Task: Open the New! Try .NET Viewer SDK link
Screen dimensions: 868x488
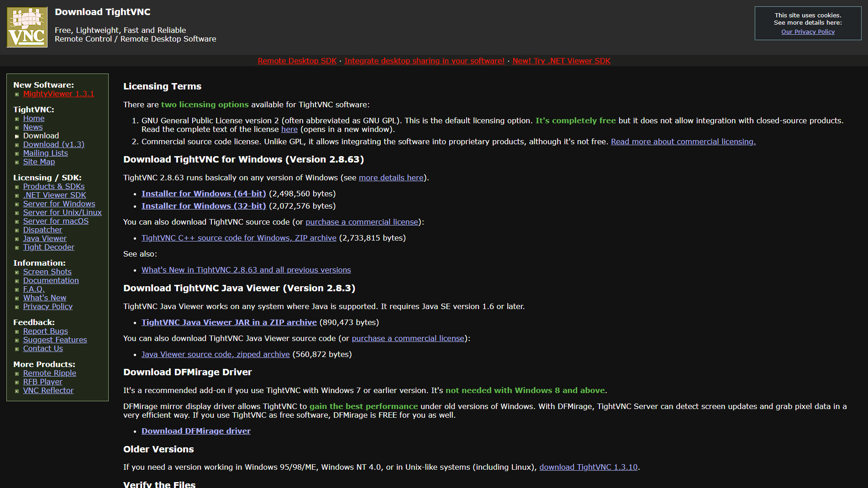Action: (561, 61)
